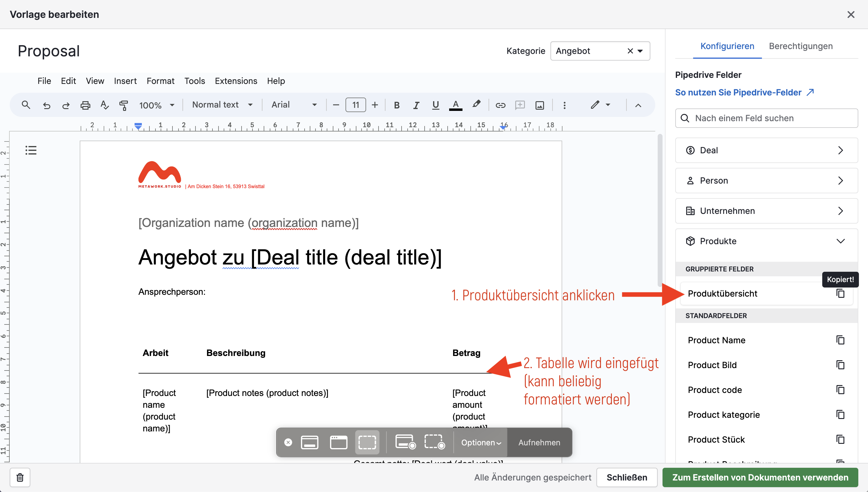Show document outline icon
The height and width of the screenshot is (492, 868).
tap(31, 150)
